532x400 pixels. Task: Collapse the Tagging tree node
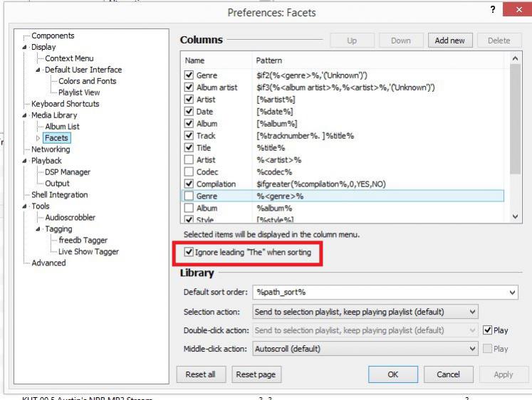(38, 229)
